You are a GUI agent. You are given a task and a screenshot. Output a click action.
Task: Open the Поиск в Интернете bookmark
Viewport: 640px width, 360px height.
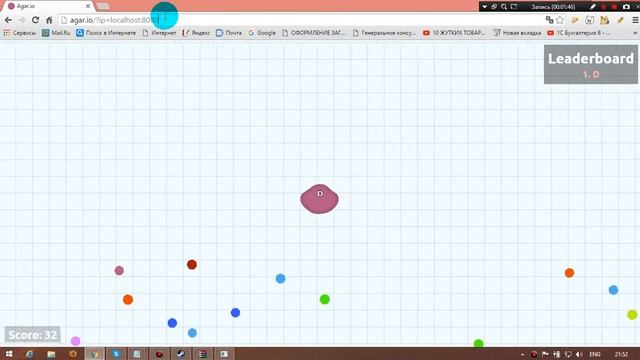106,33
